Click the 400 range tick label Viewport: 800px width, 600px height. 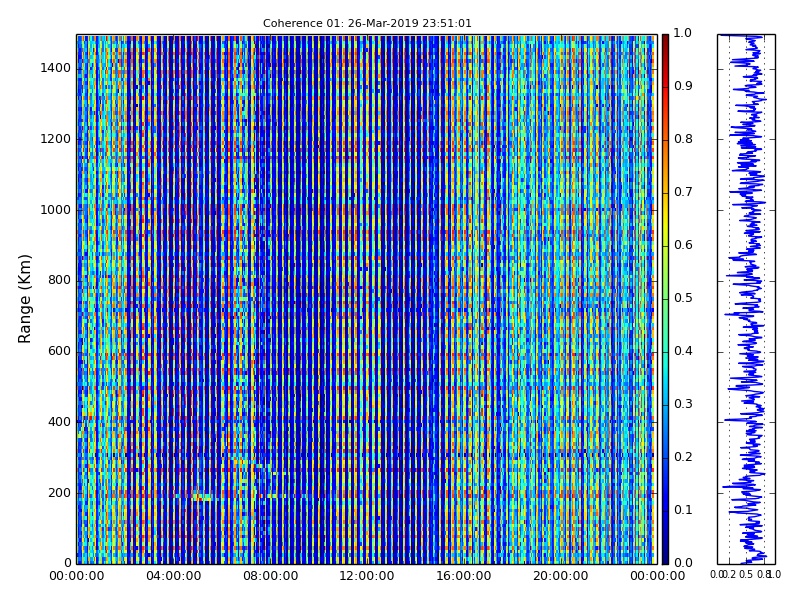[x=59, y=422]
